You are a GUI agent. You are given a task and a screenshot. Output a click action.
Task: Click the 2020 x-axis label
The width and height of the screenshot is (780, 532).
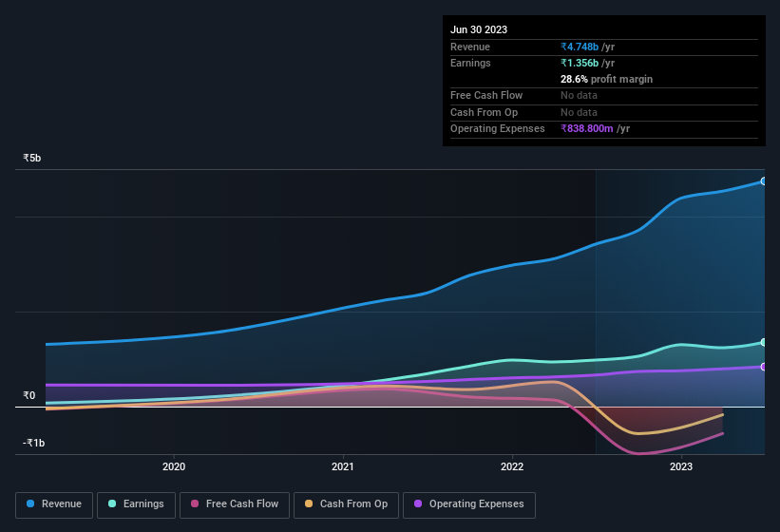[174, 466]
